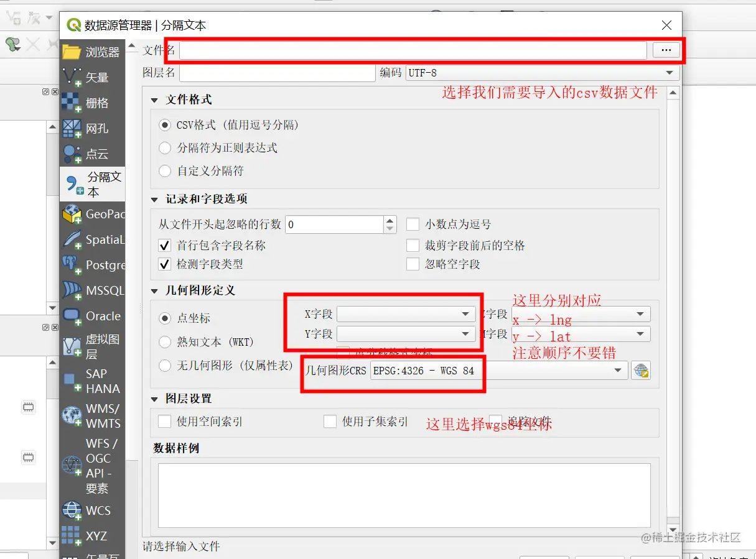The height and width of the screenshot is (559, 756).
Task: Click the green select-features tool in main window toolbar
Action: pos(12,44)
